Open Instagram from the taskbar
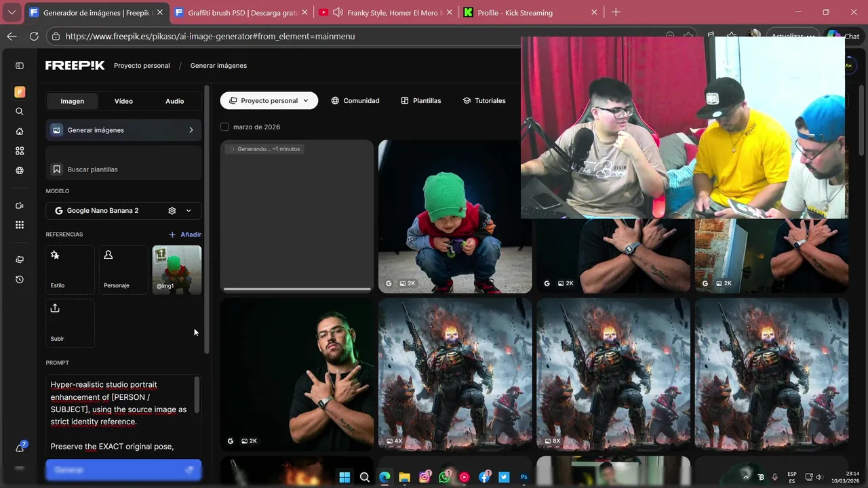This screenshot has width=868, height=488. tap(425, 477)
